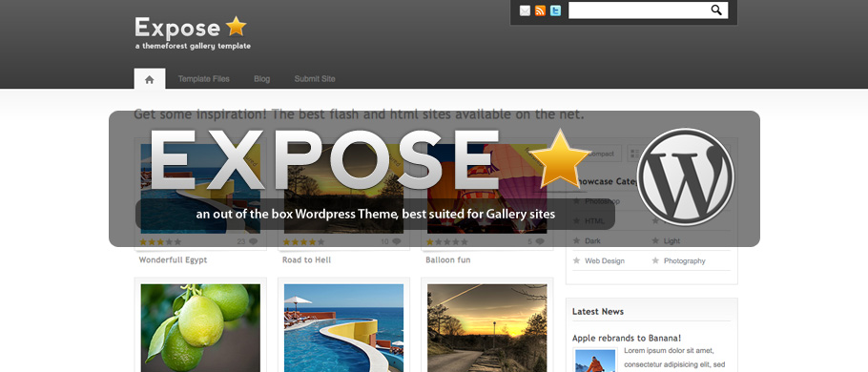Click the gold star beside Expose logo

tap(237, 26)
